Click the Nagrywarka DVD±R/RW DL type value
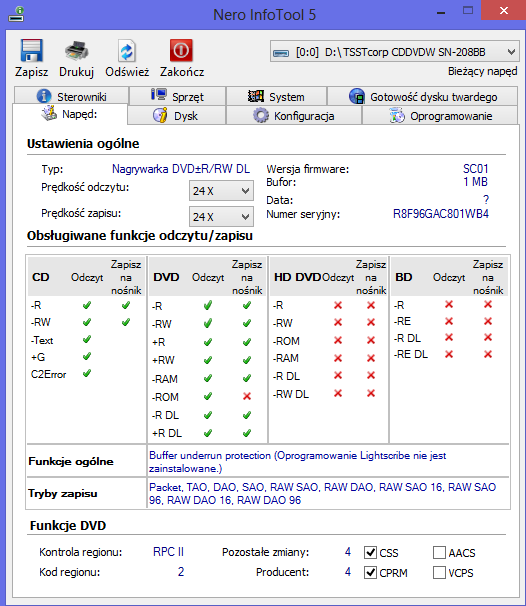Screen dimensions: 526x606 pos(181,169)
